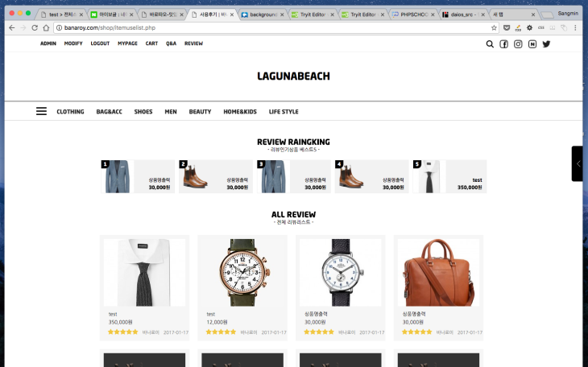
Task: Switch to the PHPSCHOOL browser tab
Action: coord(412,14)
